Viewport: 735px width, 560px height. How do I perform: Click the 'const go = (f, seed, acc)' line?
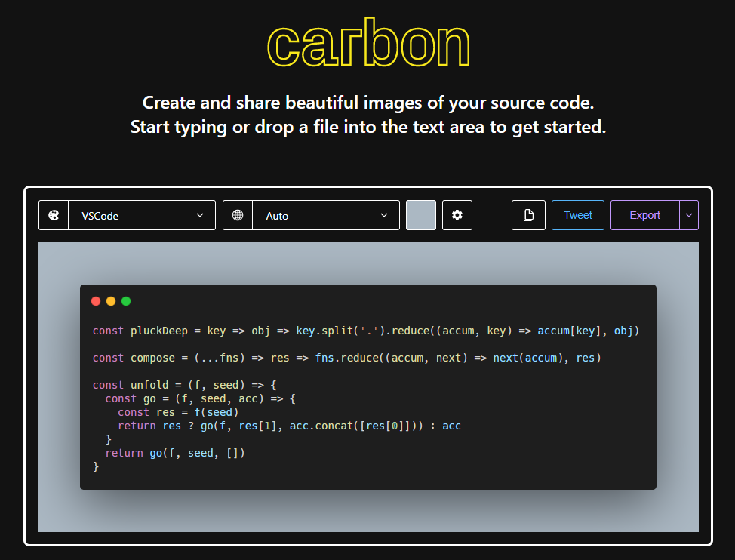200,398
